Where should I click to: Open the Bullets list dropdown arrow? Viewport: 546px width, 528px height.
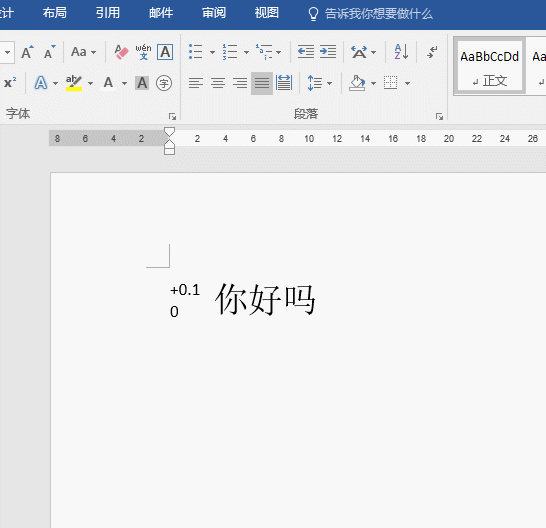212,53
